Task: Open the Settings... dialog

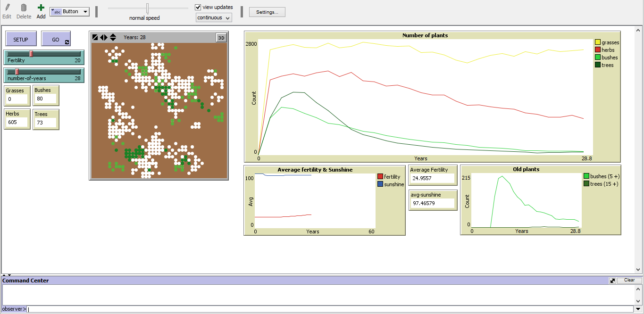Action: (x=267, y=12)
